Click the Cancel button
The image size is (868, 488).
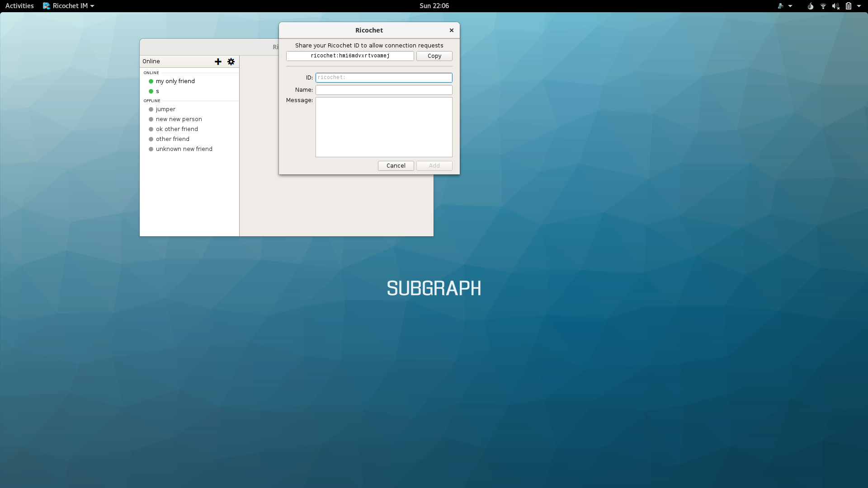[396, 166]
